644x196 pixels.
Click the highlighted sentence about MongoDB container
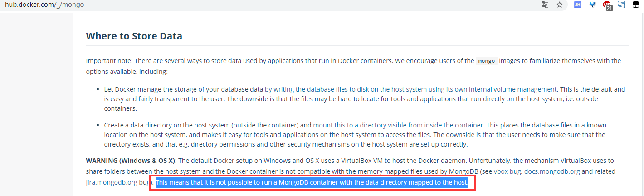pyautogui.click(x=312, y=182)
